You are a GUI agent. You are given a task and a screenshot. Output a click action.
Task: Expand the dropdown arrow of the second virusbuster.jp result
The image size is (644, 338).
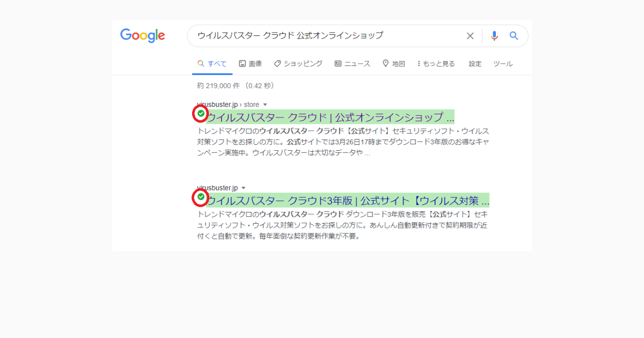243,188
